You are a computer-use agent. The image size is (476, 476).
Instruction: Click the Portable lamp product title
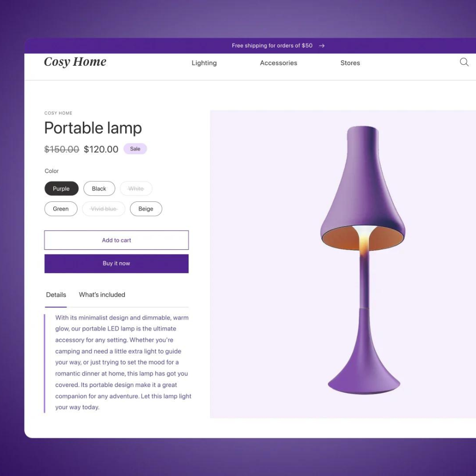(x=93, y=128)
